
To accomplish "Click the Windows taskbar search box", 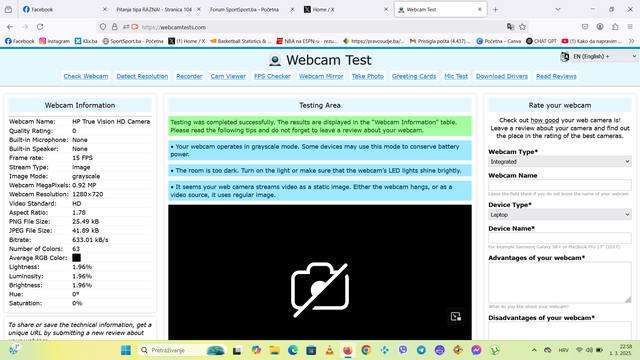I will click(182, 350).
